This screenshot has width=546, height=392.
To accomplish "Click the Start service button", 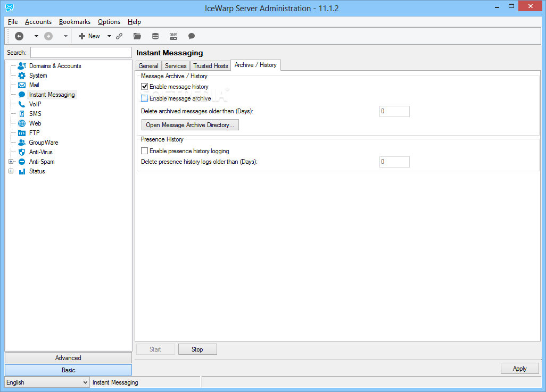I will coord(155,349).
